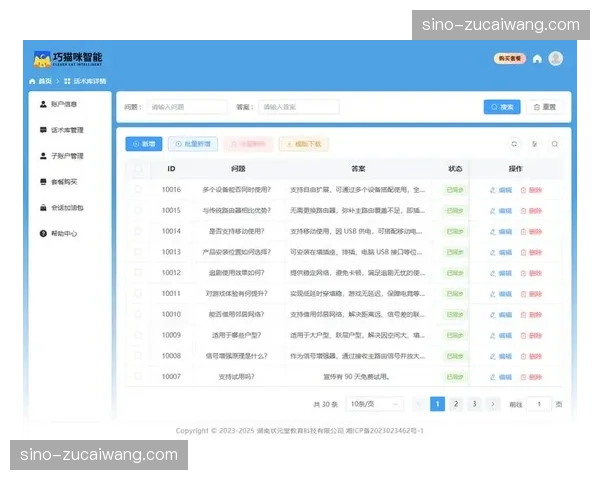600x480 pixels.
Task: Open 账户信息 in the sidebar
Action: (x=59, y=104)
